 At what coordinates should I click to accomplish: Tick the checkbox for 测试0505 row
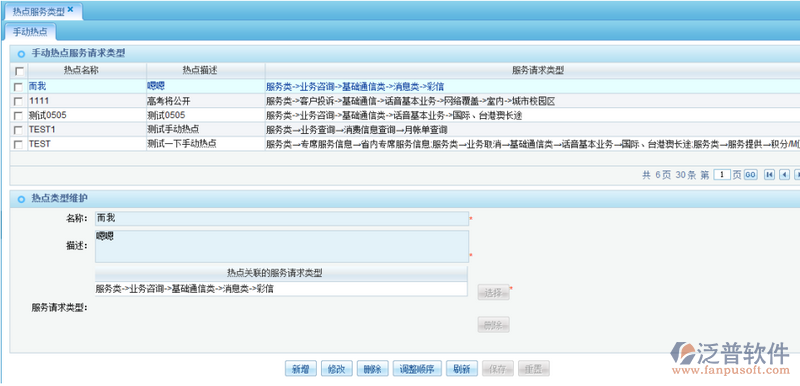[x=19, y=116]
